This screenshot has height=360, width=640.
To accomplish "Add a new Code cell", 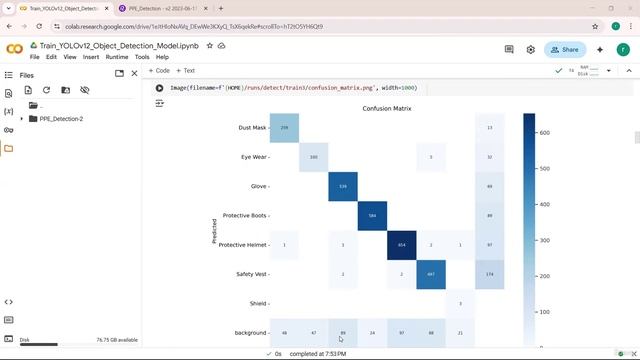I will (x=159, y=71).
